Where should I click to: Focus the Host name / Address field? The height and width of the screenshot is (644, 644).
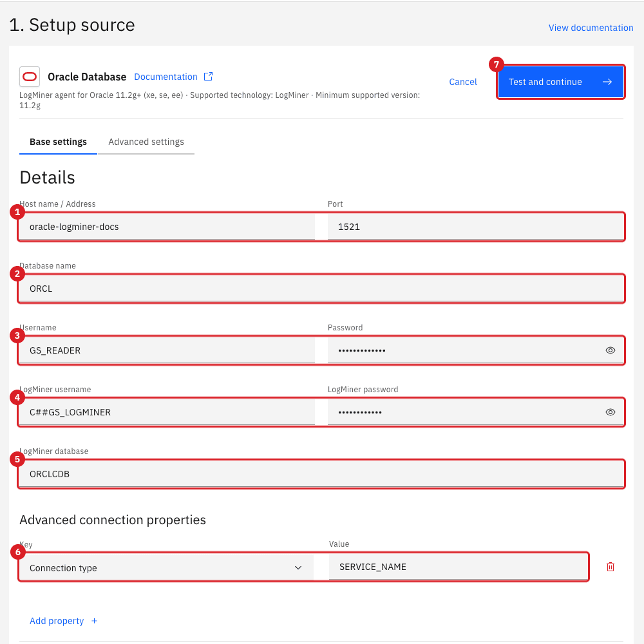[167, 227]
